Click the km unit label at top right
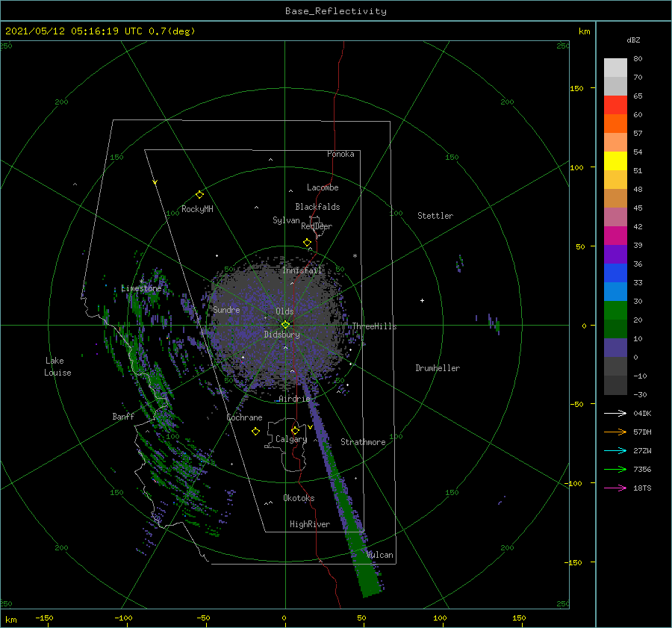The height and width of the screenshot is (628, 672). pyautogui.click(x=585, y=31)
